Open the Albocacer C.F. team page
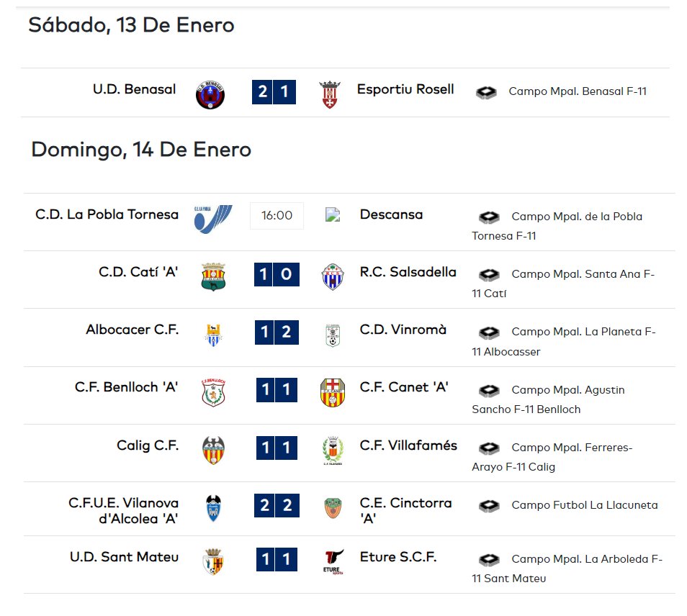This screenshot has width=687, height=616. pos(133,330)
